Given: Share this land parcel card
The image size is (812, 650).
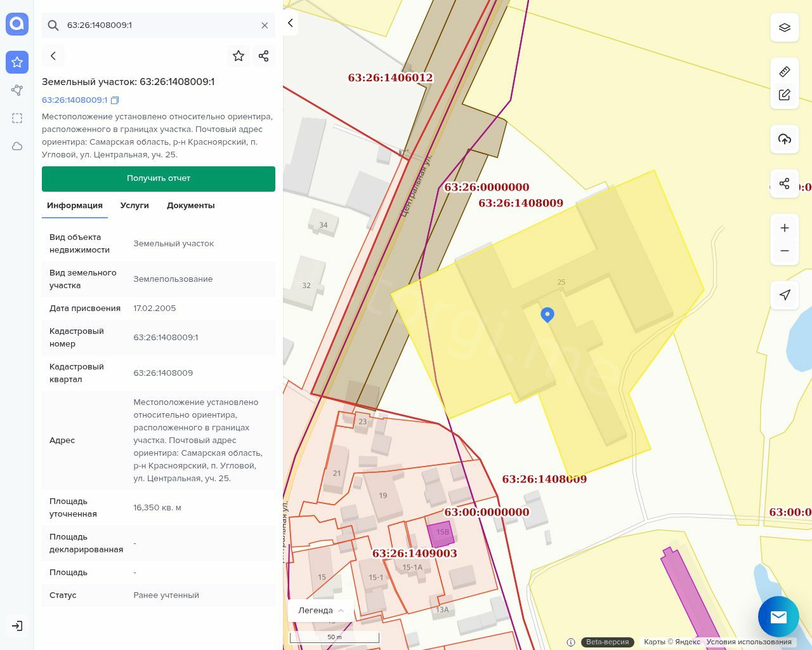Looking at the screenshot, I should (264, 56).
